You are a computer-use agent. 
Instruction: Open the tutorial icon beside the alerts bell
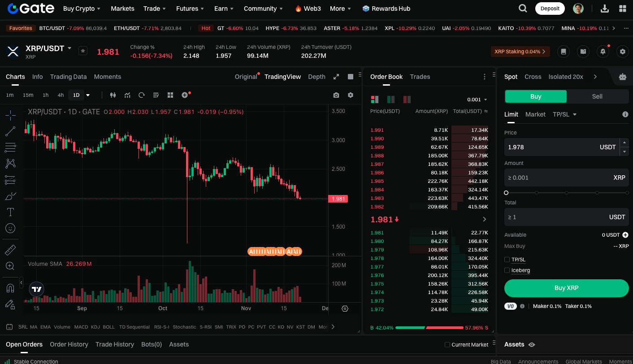pos(583,52)
